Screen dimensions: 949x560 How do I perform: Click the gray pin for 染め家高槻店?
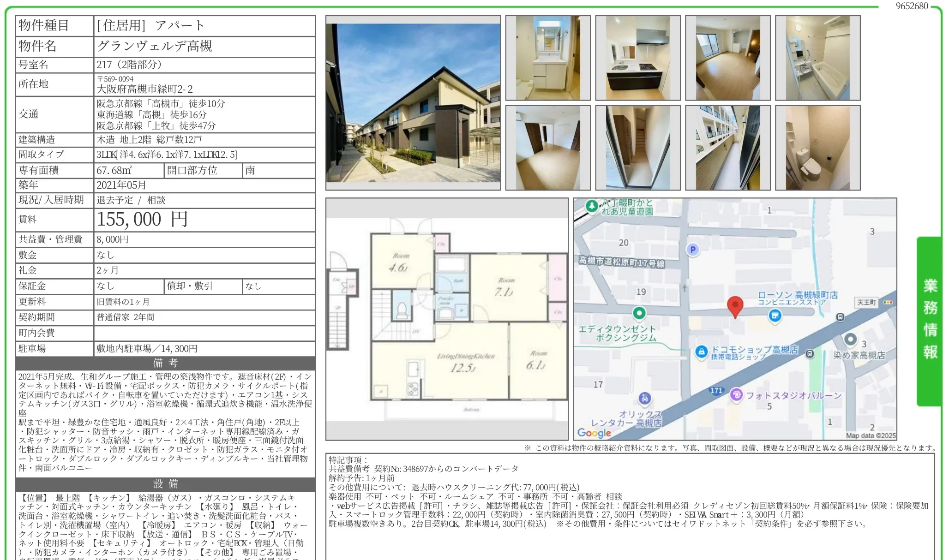coord(850,340)
